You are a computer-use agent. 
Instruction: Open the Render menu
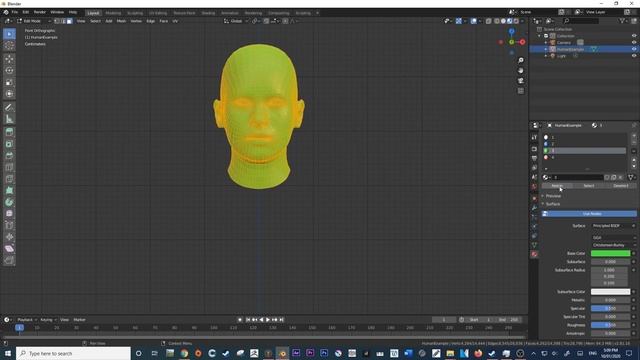click(40, 12)
